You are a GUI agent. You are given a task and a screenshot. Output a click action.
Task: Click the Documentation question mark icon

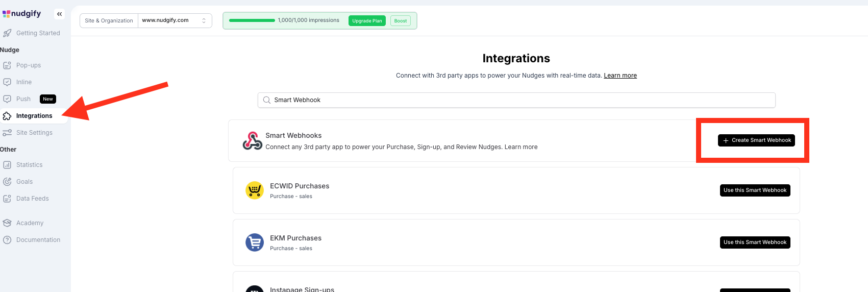[x=7, y=240]
